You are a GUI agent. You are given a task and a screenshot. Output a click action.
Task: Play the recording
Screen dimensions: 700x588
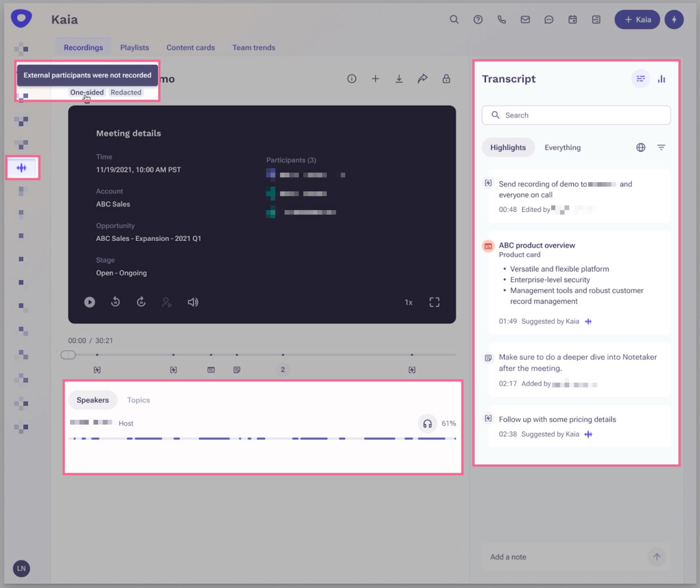coord(90,302)
